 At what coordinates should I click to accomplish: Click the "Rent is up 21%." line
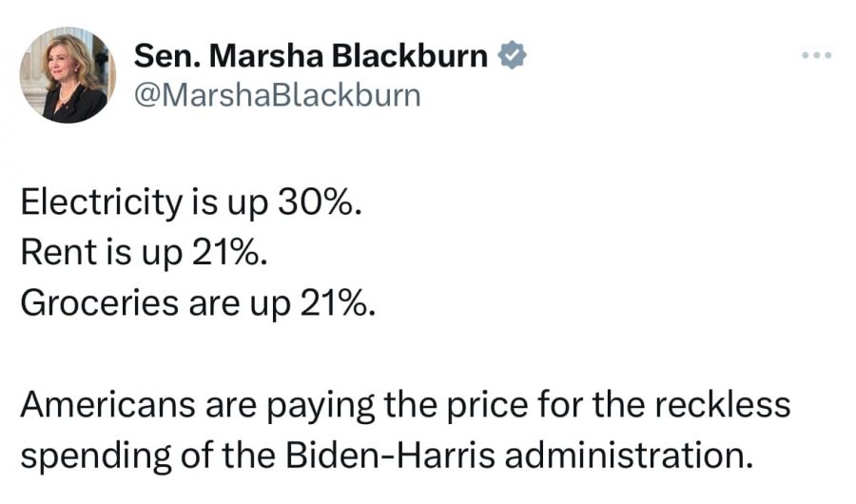tap(140, 252)
